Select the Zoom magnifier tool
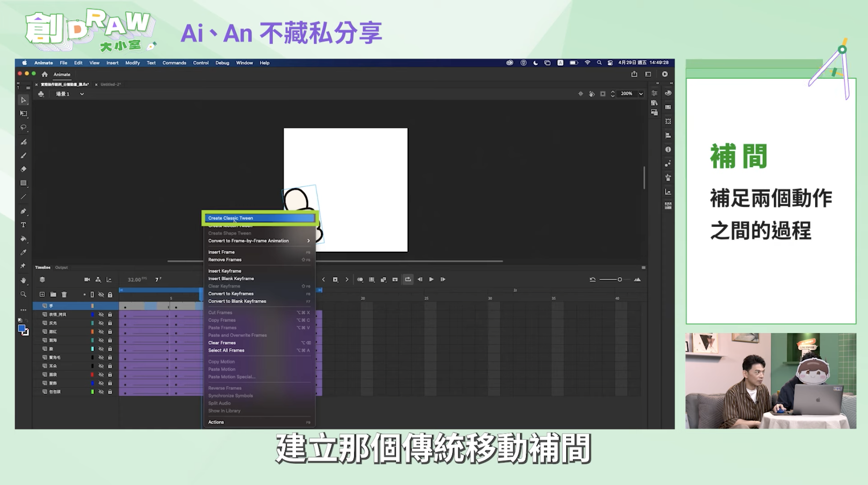The width and height of the screenshot is (868, 485). (23, 294)
